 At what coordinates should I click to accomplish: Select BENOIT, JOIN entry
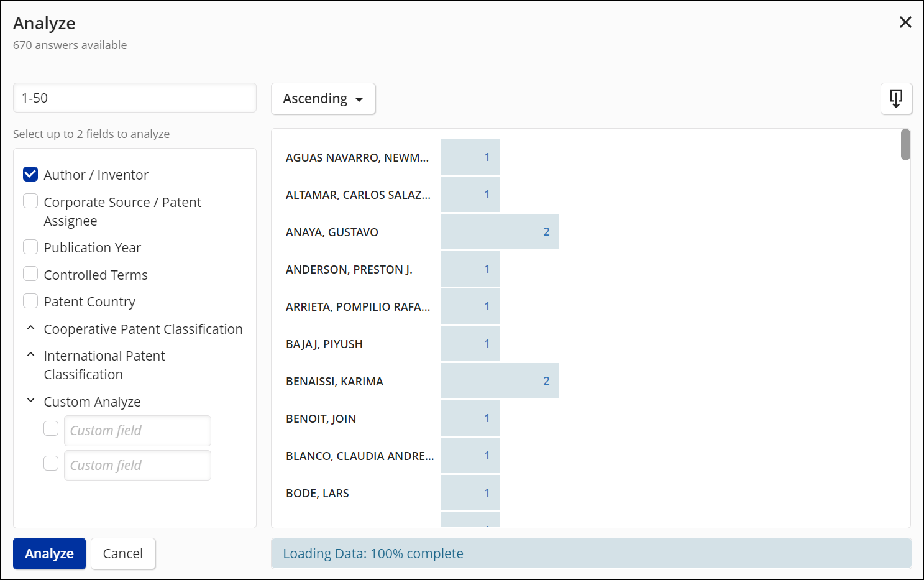point(321,418)
